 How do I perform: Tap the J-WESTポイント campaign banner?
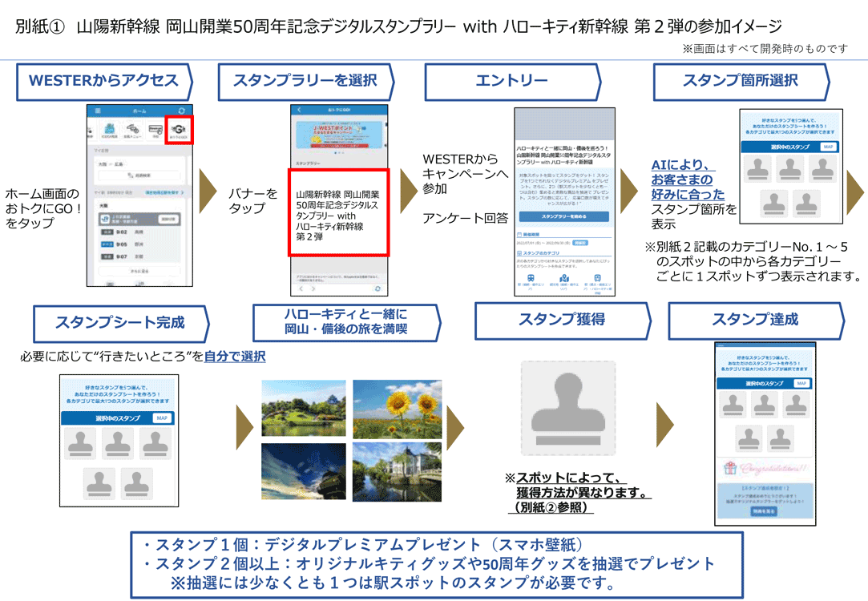point(339,135)
